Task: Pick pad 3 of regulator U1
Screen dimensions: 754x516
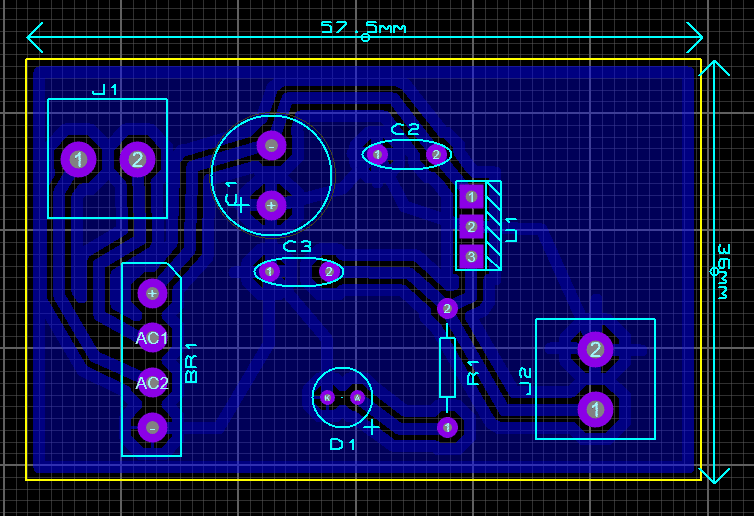Action: click(x=471, y=256)
